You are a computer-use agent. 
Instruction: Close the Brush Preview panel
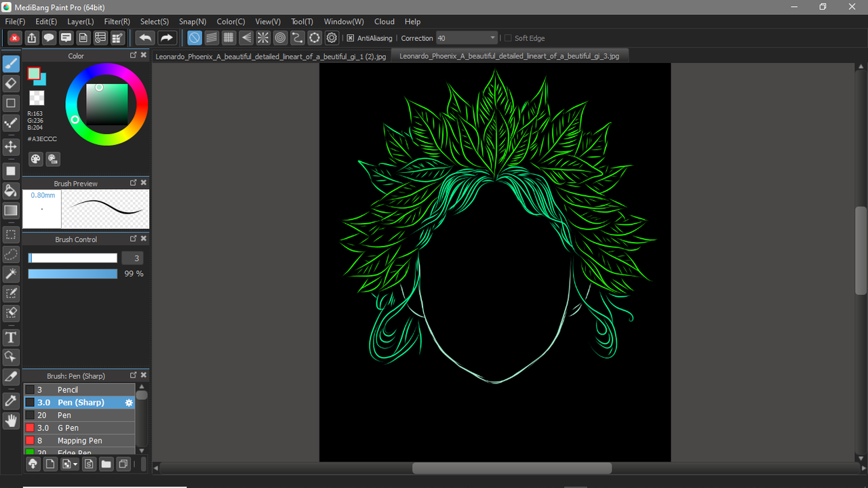[x=144, y=183]
